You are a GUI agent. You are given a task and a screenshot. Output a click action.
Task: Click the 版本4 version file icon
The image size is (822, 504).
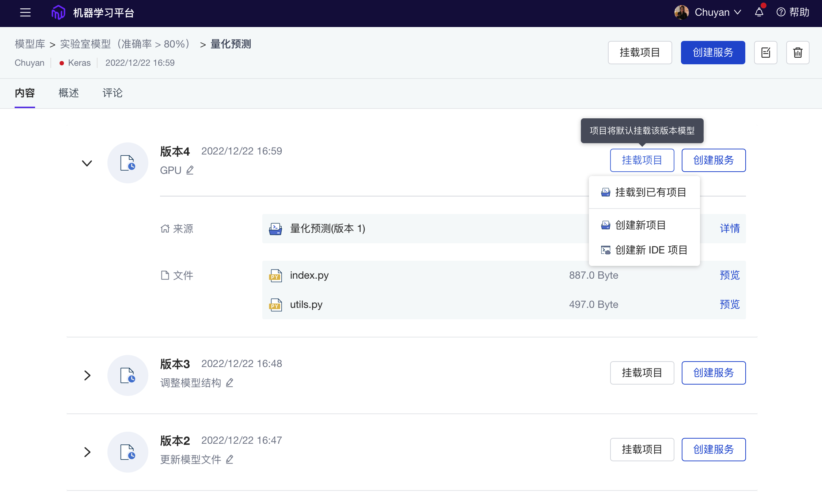point(128,163)
